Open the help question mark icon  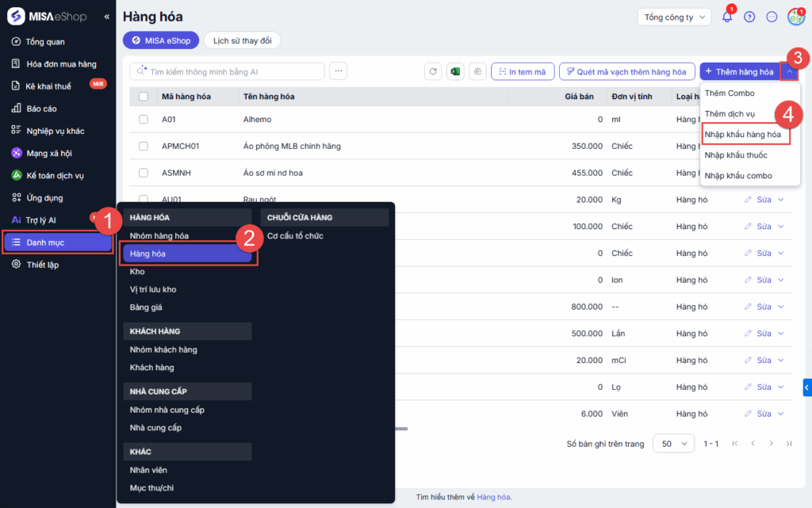click(749, 17)
